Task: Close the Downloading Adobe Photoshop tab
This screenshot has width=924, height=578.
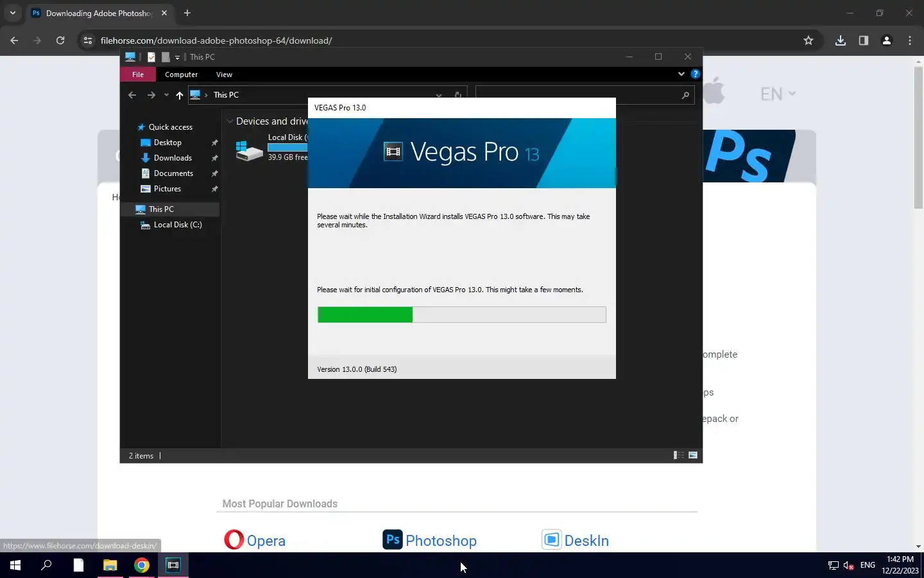Action: tap(164, 13)
